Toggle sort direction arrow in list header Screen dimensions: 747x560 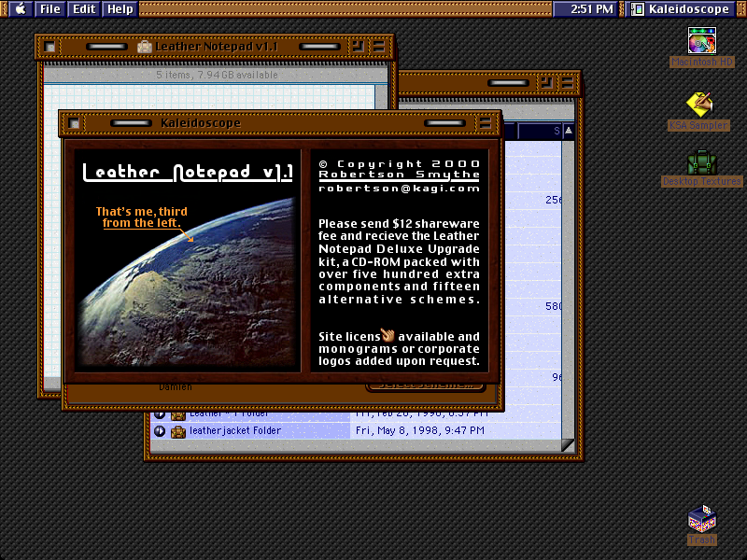pos(569,131)
